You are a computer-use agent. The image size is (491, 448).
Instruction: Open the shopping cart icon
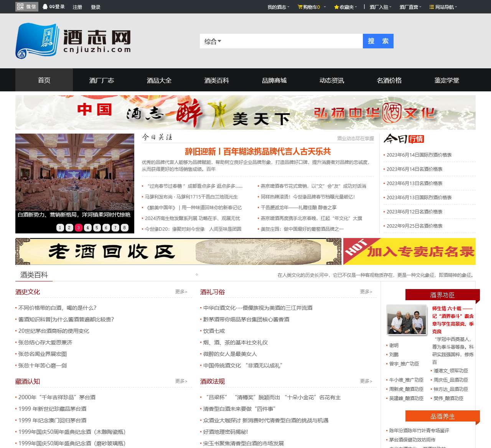(x=300, y=7)
